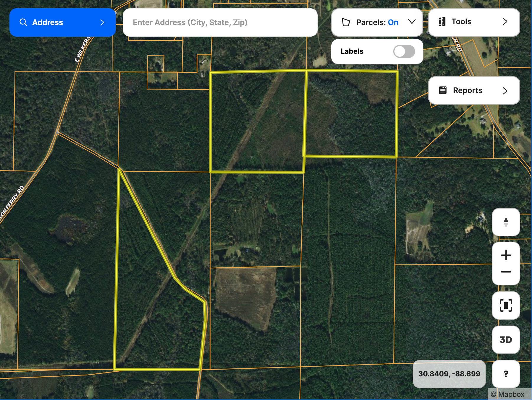Click the Enter Address input field
532x400 pixels.
pos(220,22)
